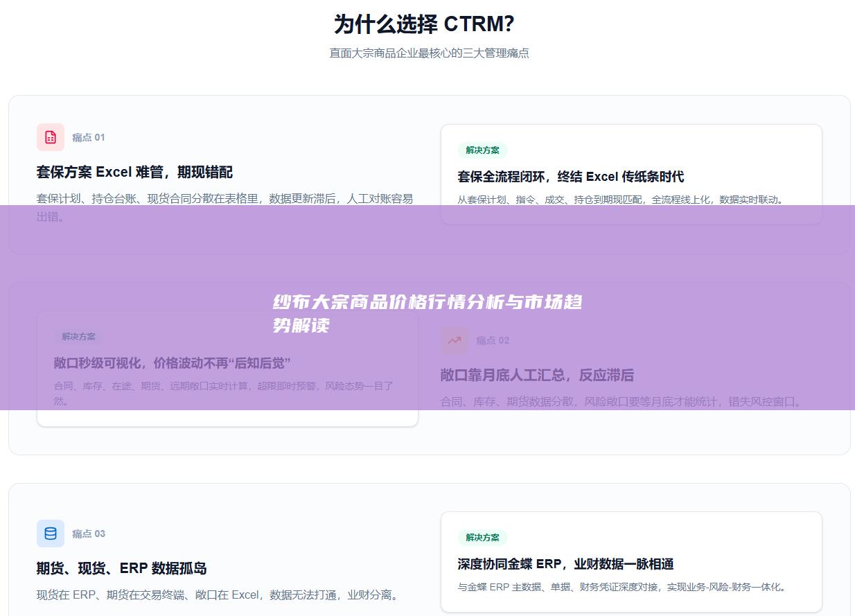Viewport: 855px width, 616px height.
Task: Click the description starting 现货在 ERP、期货在交易终端
Action: coord(219,595)
